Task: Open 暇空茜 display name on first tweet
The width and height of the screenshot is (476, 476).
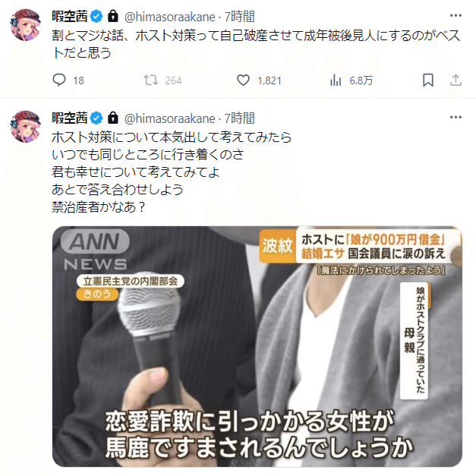Action: tap(70, 17)
